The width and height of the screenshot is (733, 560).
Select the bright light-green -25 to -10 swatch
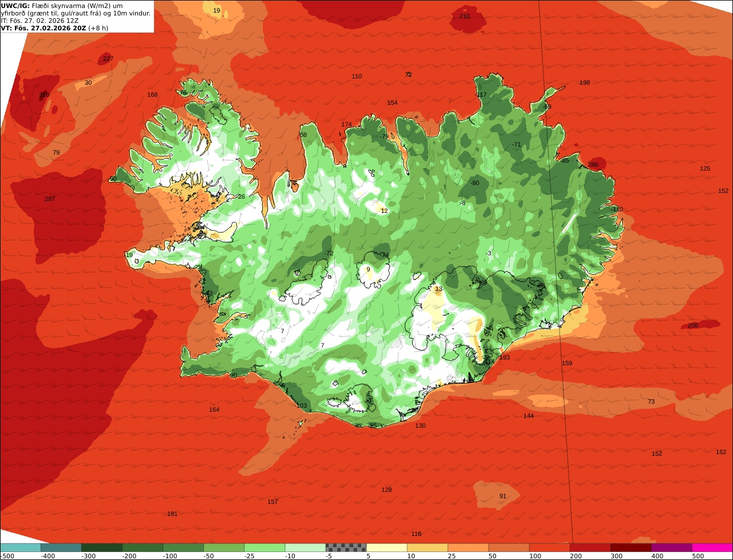(x=265, y=547)
